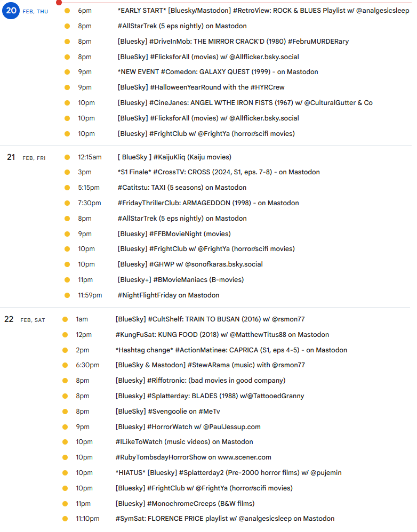Click yellow dot beside 11pm #MonochromeCreeps event

coord(65,504)
